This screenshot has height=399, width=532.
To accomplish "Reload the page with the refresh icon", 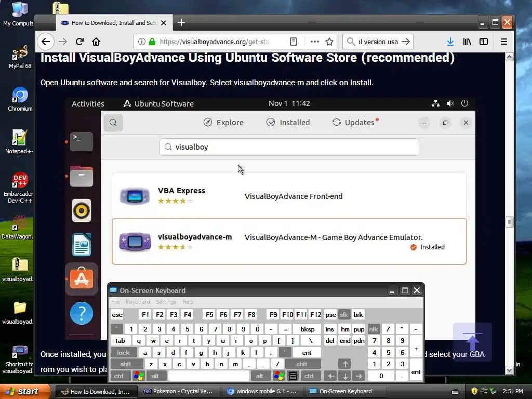I will click(x=79, y=42).
